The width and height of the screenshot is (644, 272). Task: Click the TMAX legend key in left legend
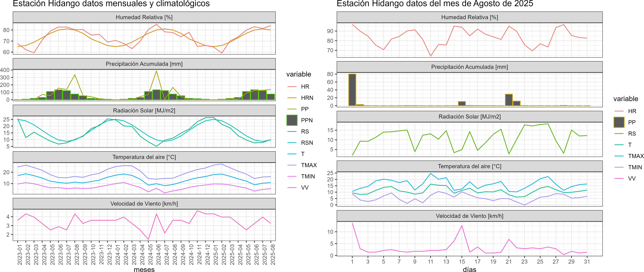click(x=292, y=165)
